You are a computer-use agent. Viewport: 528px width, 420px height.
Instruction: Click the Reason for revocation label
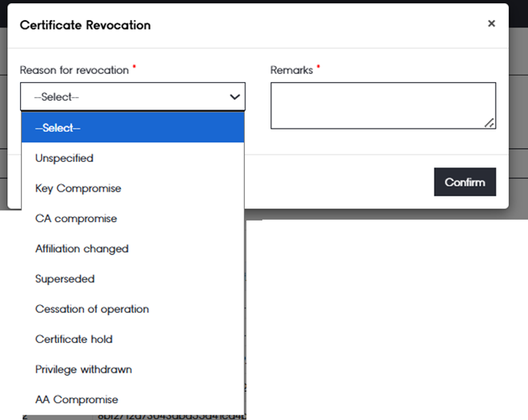[74, 70]
